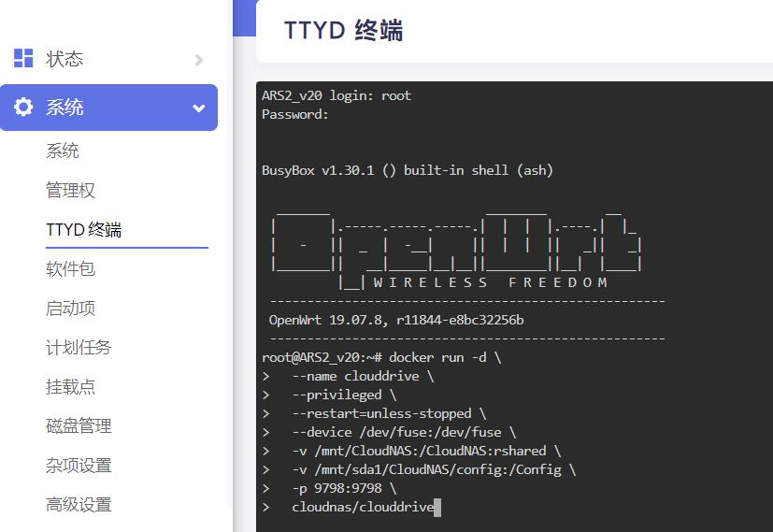773x532 pixels.
Task: Open 杂项设置 page
Action: [79, 465]
